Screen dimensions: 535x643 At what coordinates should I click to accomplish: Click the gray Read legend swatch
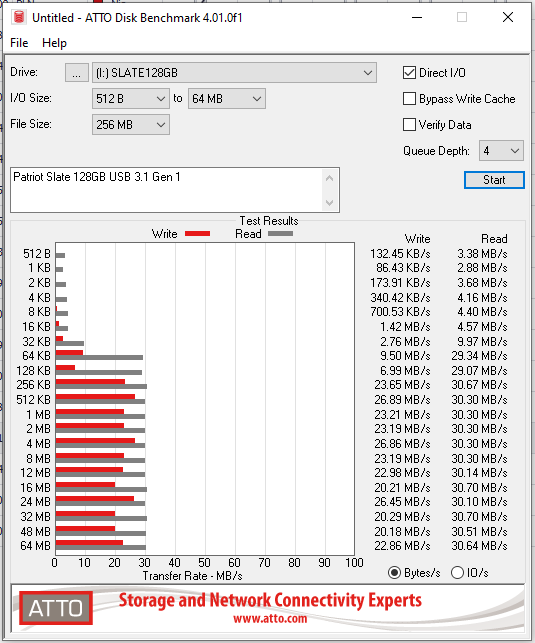280,233
